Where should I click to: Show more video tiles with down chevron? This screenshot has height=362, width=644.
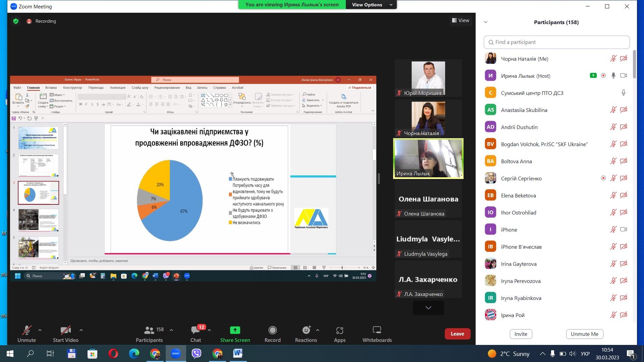[x=428, y=308]
